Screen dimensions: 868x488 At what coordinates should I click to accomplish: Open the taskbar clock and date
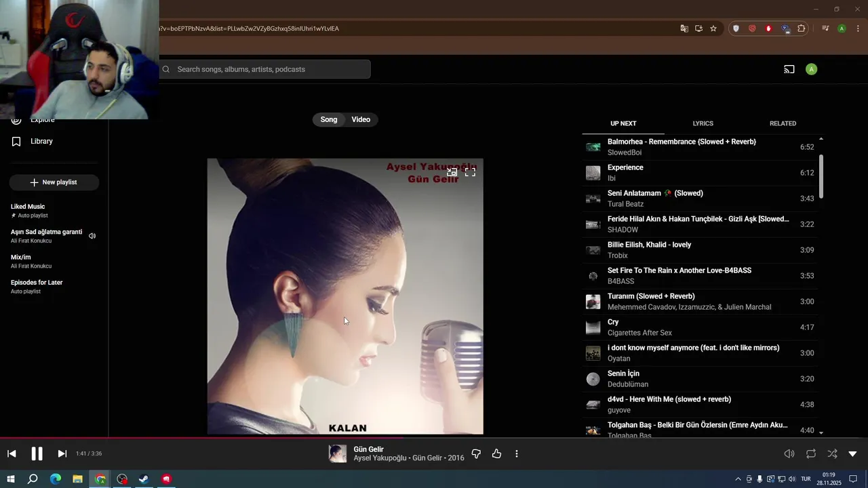[x=829, y=479]
